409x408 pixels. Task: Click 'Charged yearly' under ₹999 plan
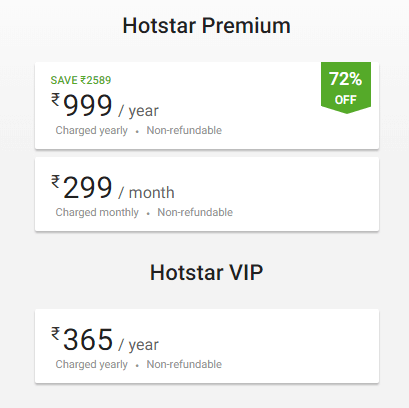[x=91, y=130]
